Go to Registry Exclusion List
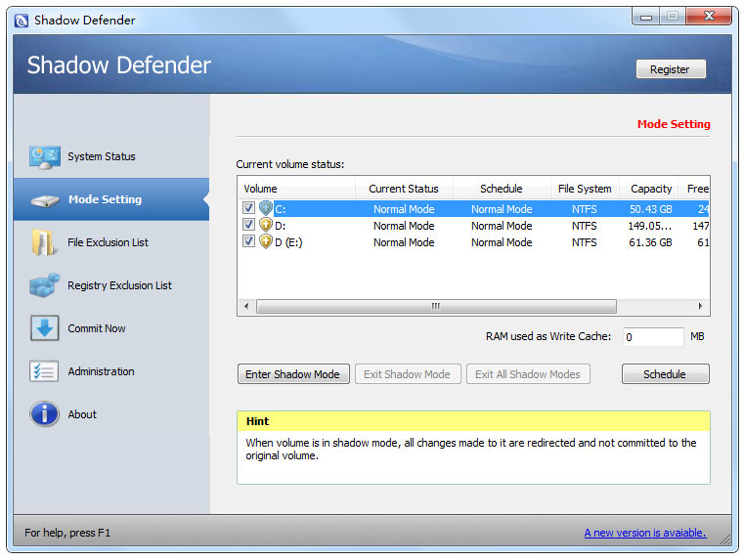The width and height of the screenshot is (744, 560). (119, 285)
